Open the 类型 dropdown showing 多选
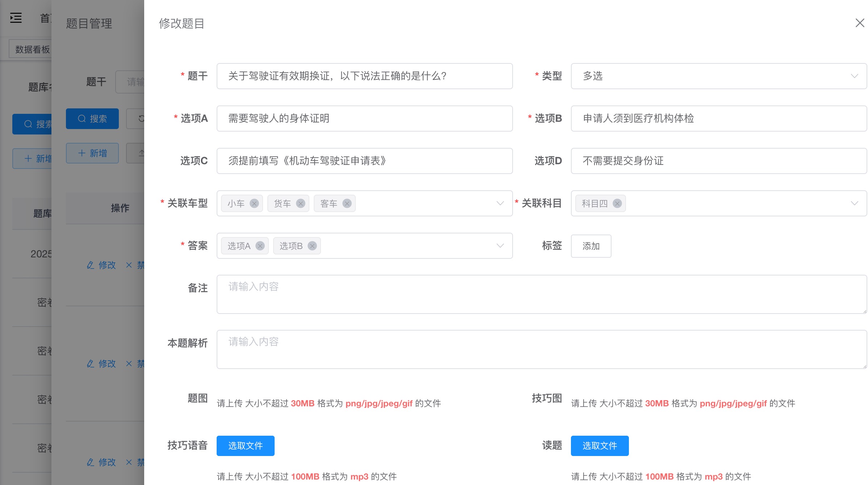The width and height of the screenshot is (868, 485). pyautogui.click(x=718, y=76)
